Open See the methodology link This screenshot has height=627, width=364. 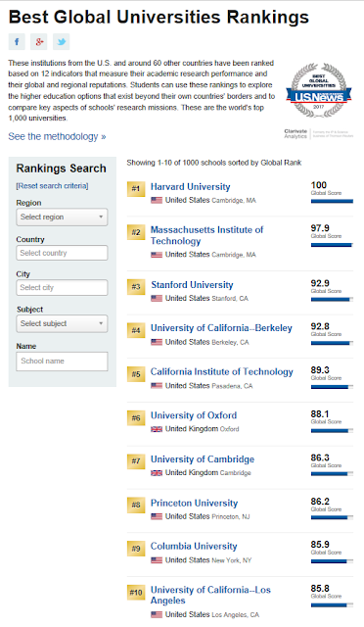point(57,136)
